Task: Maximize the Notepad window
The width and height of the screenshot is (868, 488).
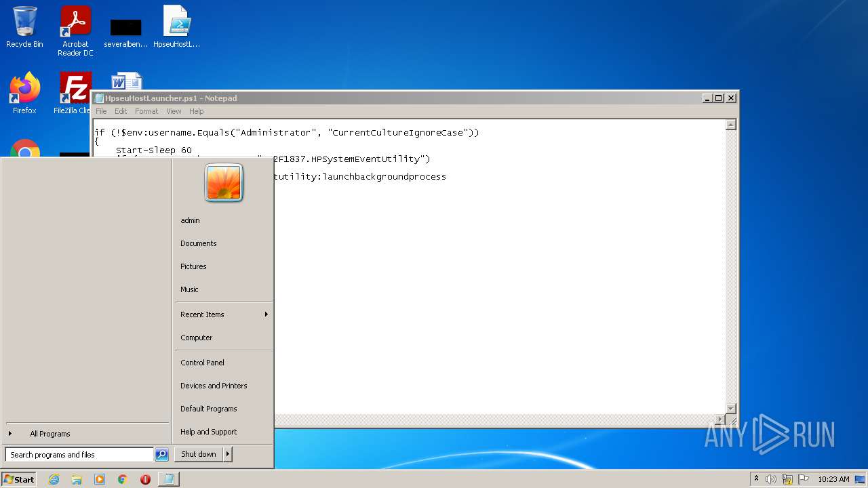Action: coord(719,98)
